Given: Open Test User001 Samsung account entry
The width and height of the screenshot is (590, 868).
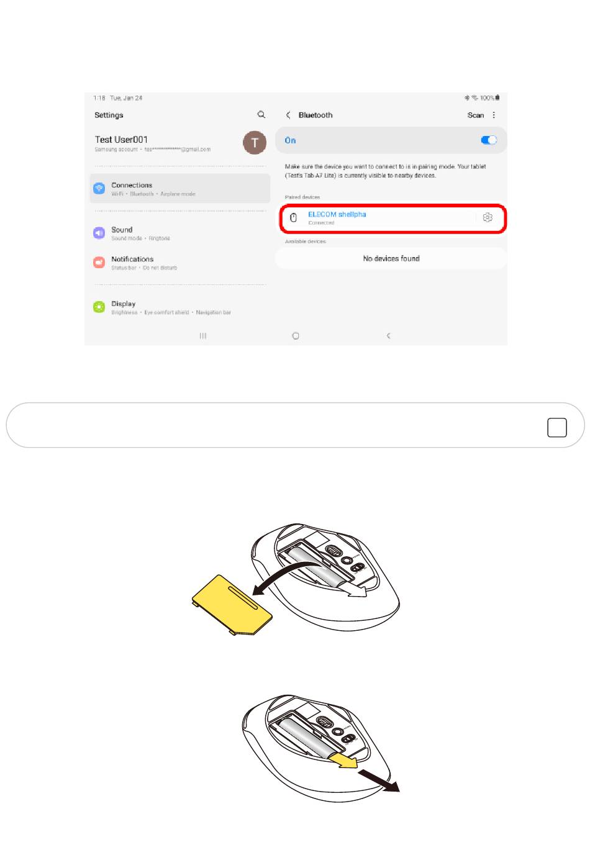Looking at the screenshot, I should coord(180,143).
